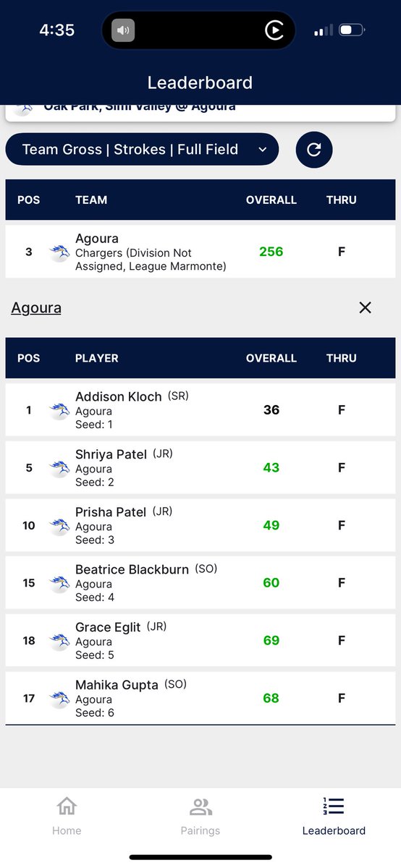Tap the play icon in Dynamic Island
This screenshot has width=401, height=868.
tap(274, 30)
